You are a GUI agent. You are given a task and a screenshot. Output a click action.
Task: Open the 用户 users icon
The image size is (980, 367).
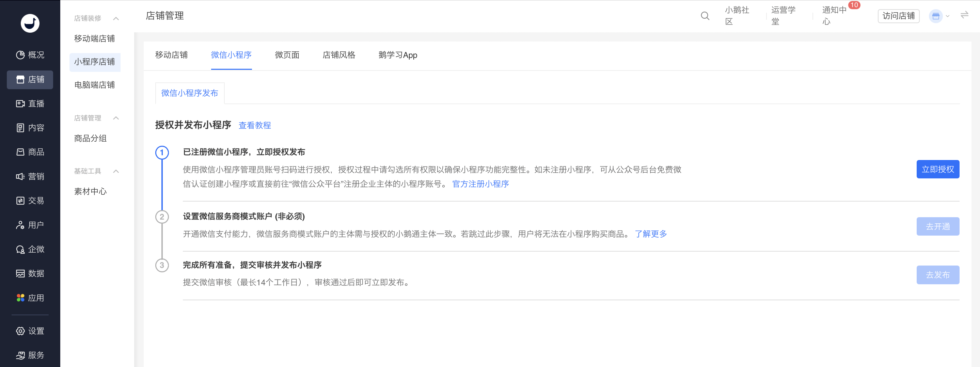[20, 225]
